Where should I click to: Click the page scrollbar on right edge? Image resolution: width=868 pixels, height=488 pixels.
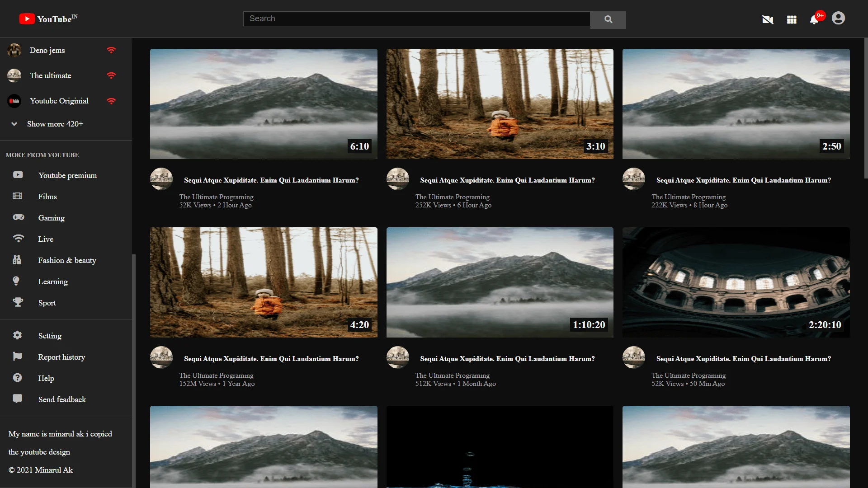(x=866, y=108)
